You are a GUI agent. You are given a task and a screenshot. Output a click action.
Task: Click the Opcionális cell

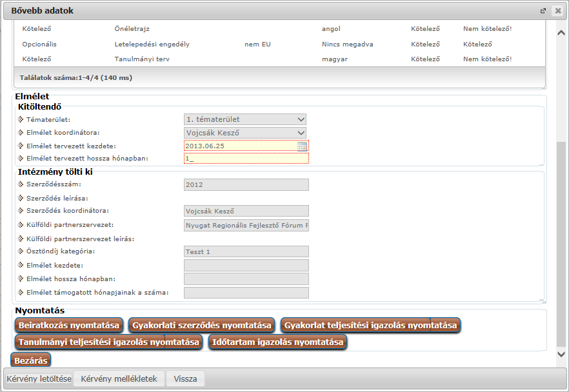pos(39,44)
